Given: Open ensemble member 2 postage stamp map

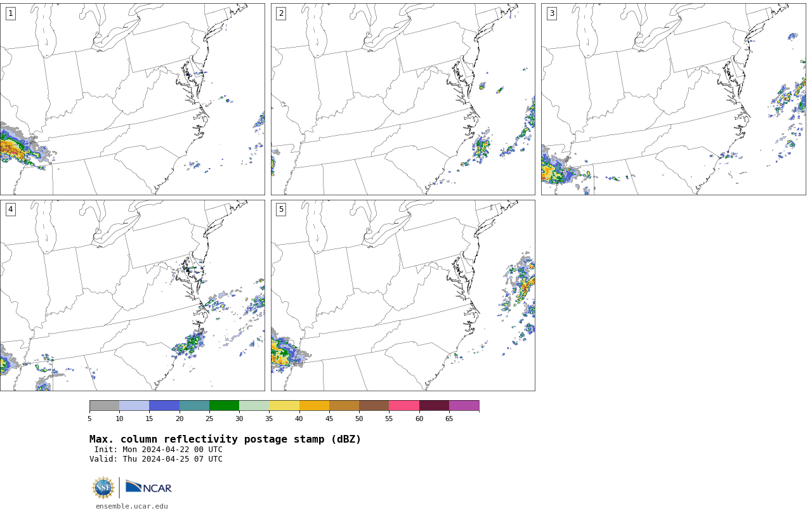Looking at the screenshot, I should [x=403, y=99].
